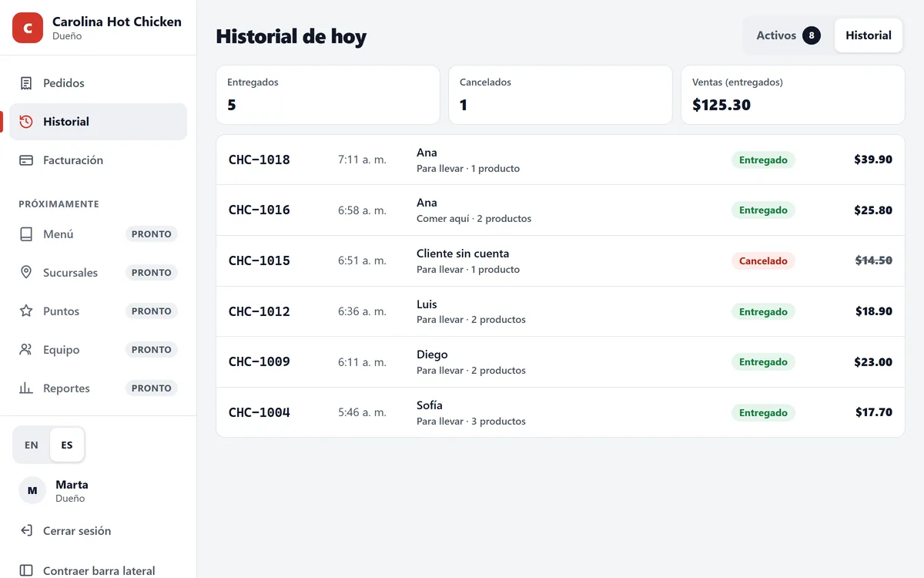Click order ID CHC-1018
The height and width of the screenshot is (578, 924).
click(x=259, y=160)
